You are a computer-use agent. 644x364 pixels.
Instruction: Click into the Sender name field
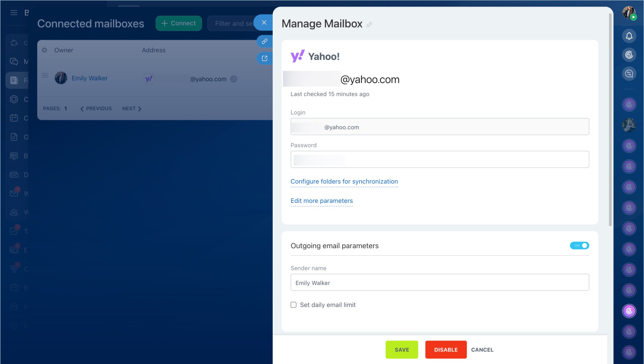coord(439,283)
